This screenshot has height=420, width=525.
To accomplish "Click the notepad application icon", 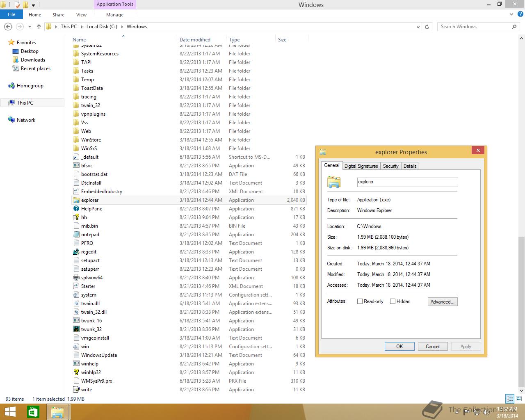I will tap(76, 235).
